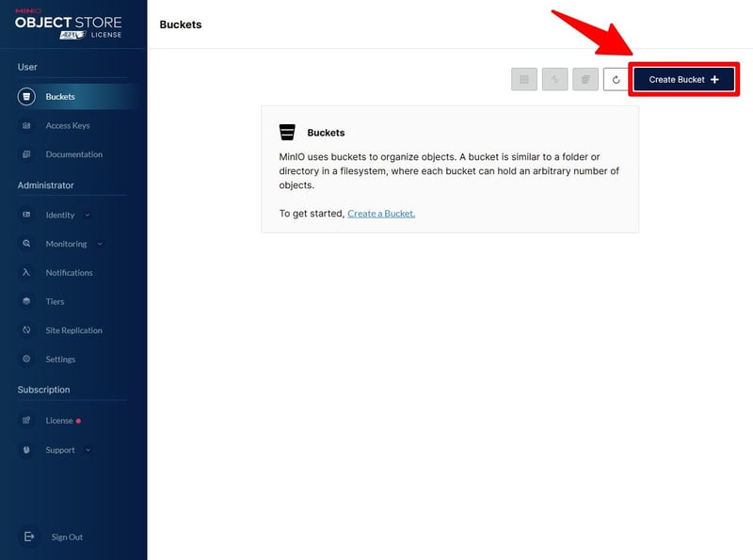Click the grid select-multiple-buckets icon

coord(524,80)
